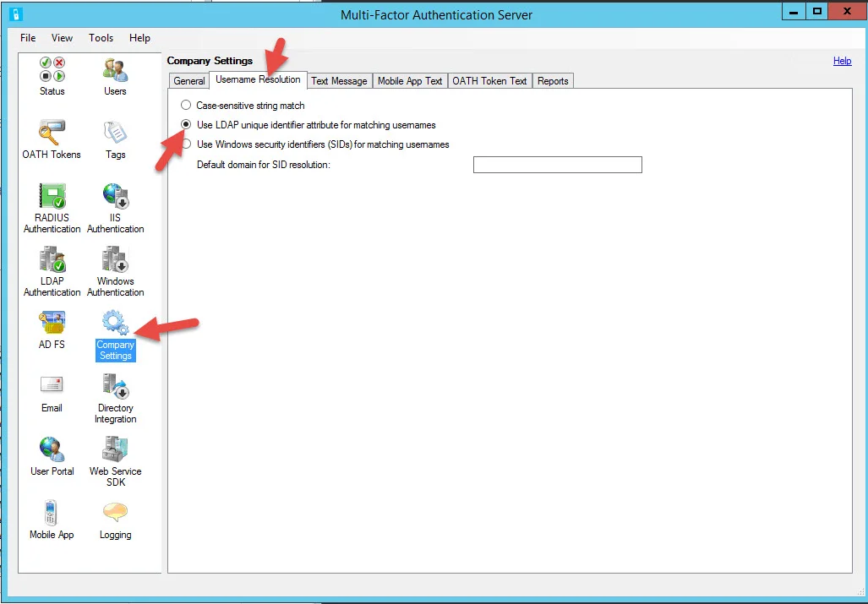Open the User Portal icon
This screenshot has height=604, width=868.
[52, 449]
